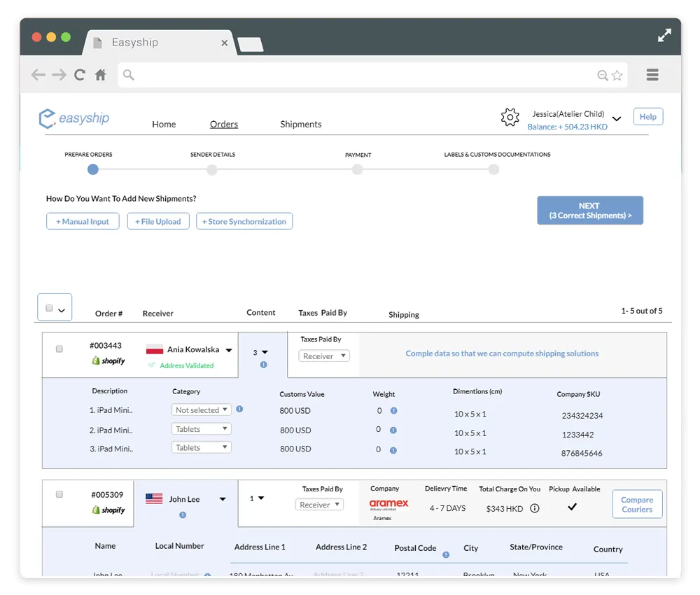700x595 pixels.
Task: Expand Ania Kowalska receiver dropdown arrow
Action: (x=229, y=351)
